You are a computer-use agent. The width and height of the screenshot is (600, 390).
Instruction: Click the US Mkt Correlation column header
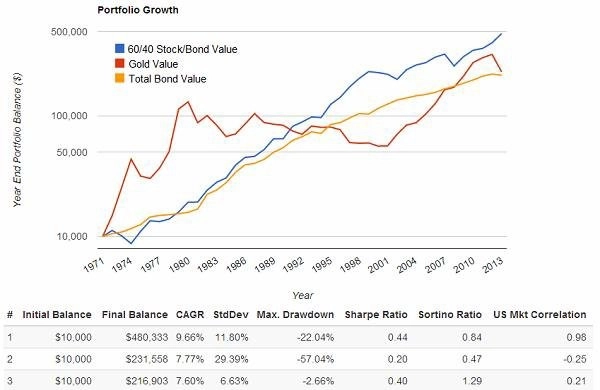pyautogui.click(x=540, y=315)
